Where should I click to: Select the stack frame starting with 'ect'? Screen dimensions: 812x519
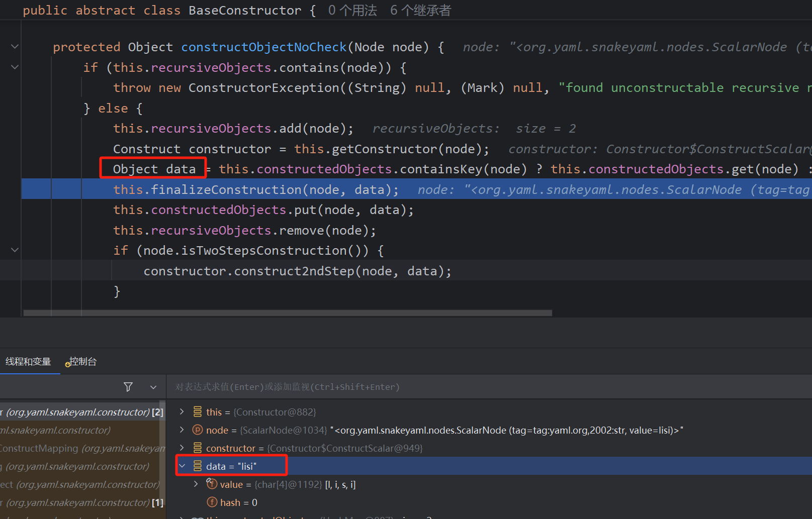82,484
